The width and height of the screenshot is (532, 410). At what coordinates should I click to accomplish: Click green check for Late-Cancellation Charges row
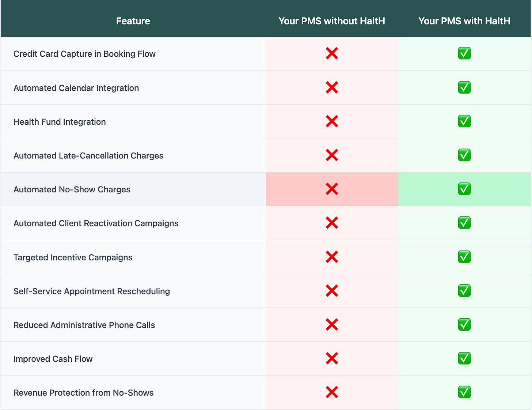[x=464, y=155]
